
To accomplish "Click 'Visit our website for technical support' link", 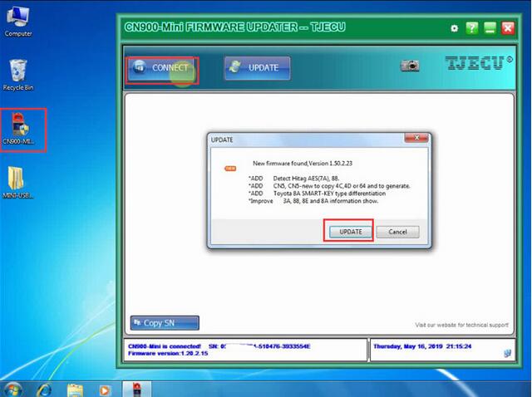I will click(461, 325).
